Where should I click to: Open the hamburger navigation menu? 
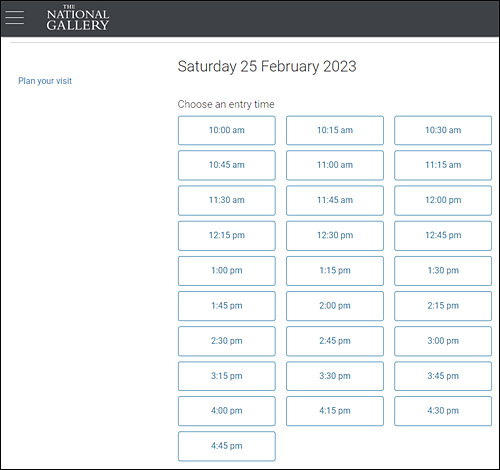(14, 17)
